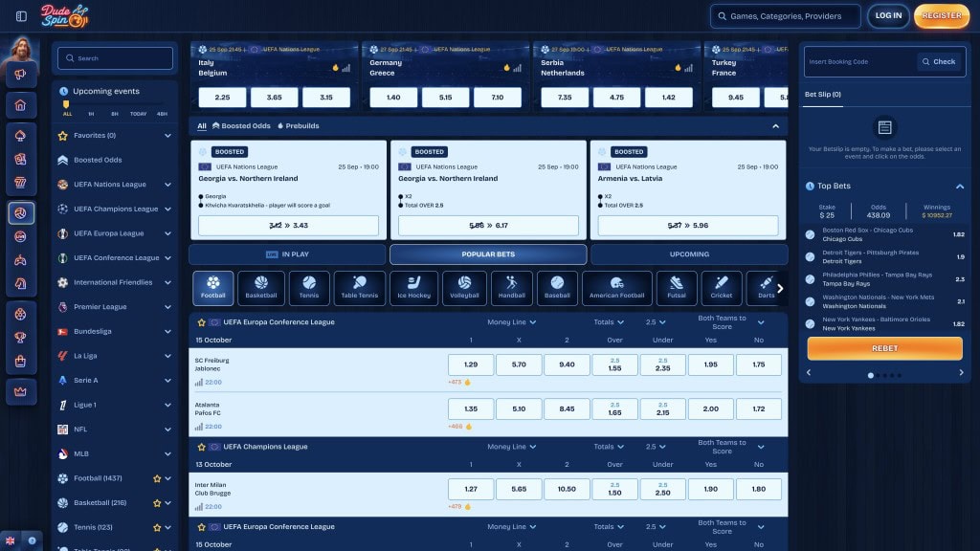Expand the Favorites (0) list
This screenshot has width=980, height=551.
167,136
